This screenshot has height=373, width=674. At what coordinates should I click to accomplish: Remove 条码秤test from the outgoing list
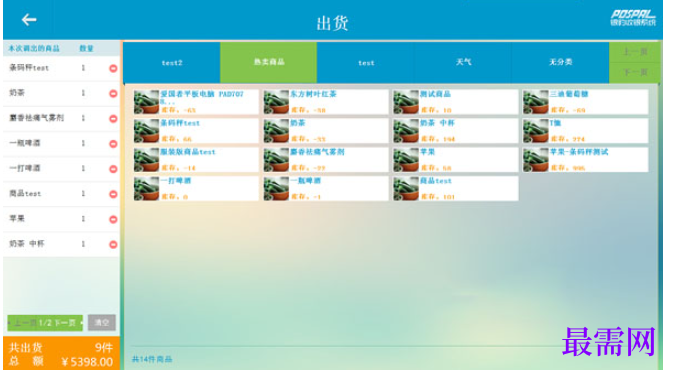click(x=113, y=68)
